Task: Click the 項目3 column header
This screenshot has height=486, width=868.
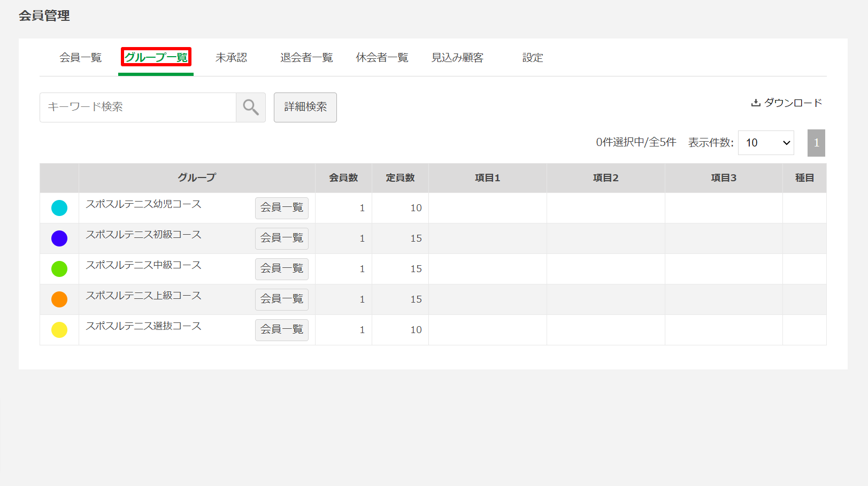Action: pos(724,178)
